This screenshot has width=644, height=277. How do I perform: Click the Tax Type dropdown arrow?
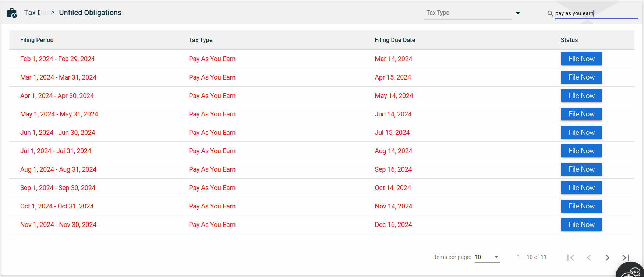(x=518, y=13)
